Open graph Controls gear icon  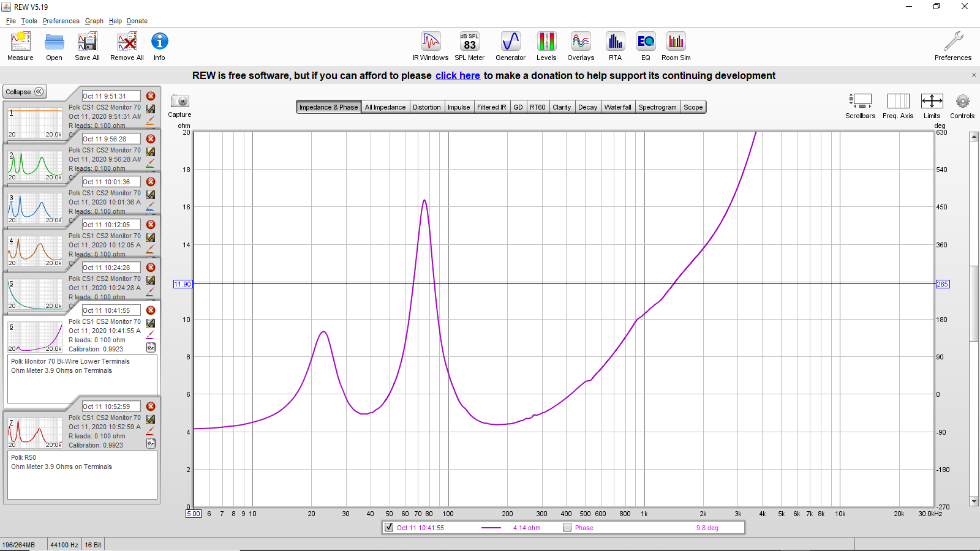pyautogui.click(x=962, y=101)
